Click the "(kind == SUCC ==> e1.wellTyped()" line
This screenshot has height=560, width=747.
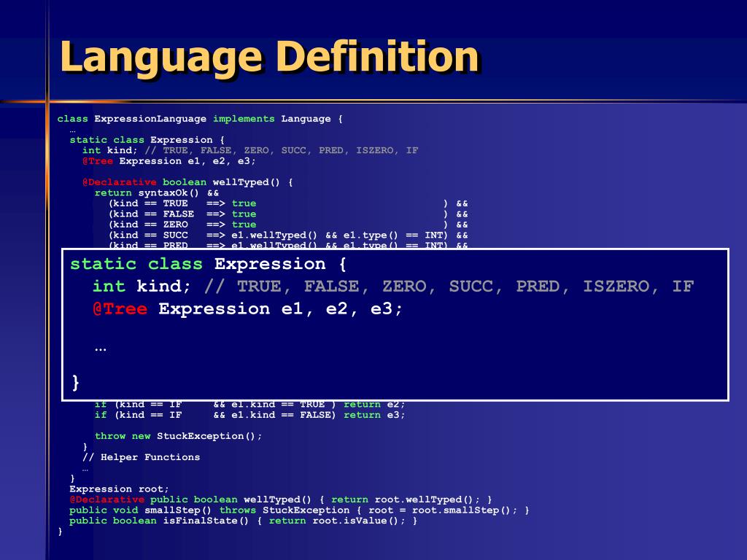[x=288, y=236]
